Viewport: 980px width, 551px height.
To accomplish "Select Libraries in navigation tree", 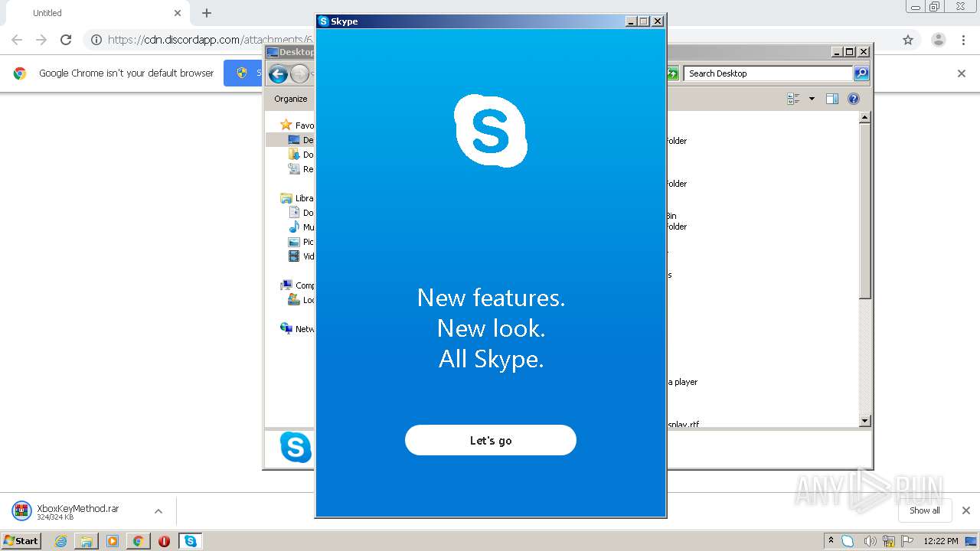I will pos(297,198).
